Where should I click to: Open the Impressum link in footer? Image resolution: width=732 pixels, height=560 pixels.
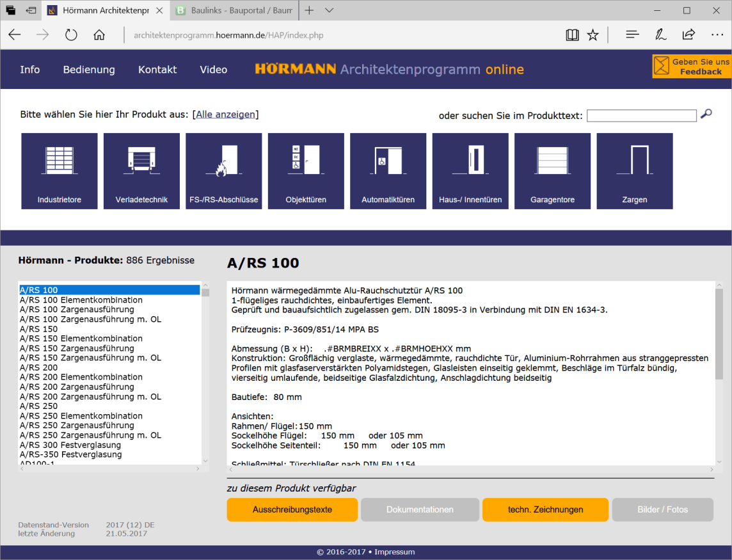tap(395, 552)
